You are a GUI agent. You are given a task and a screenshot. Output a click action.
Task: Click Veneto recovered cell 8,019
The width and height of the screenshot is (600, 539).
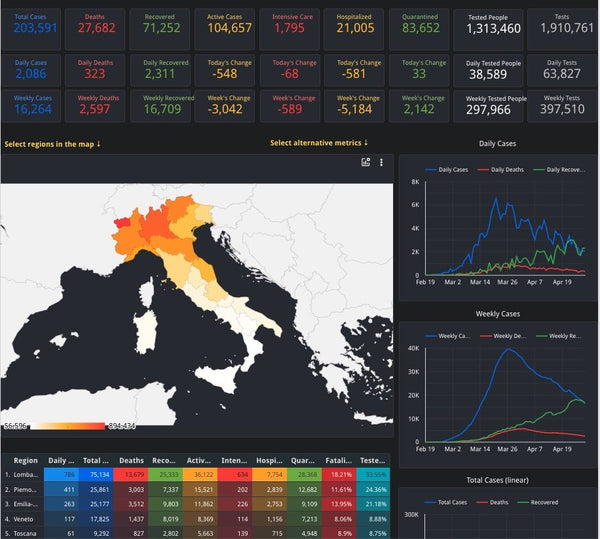tap(165, 519)
